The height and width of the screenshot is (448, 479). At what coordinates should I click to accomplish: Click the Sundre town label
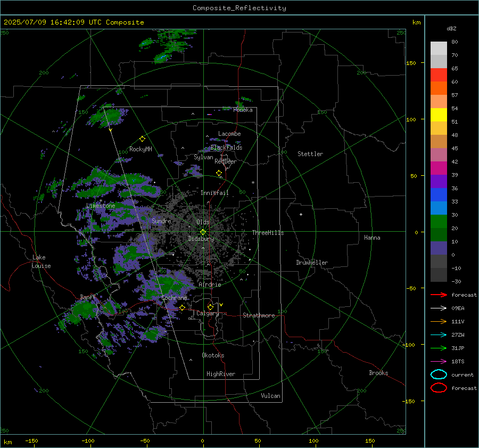[x=161, y=221]
